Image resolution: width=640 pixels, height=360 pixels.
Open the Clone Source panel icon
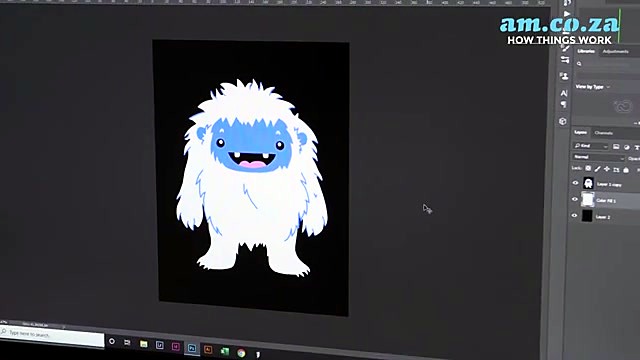[564, 76]
